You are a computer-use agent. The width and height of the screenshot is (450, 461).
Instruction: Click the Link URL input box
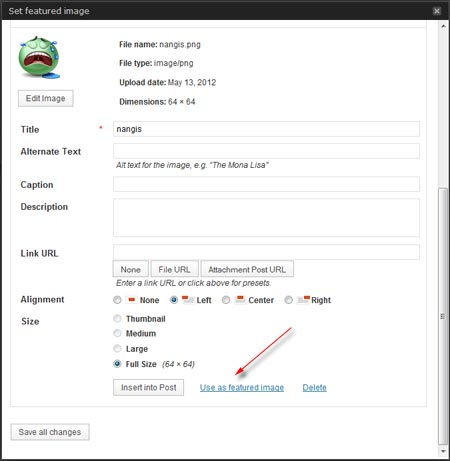(x=266, y=252)
